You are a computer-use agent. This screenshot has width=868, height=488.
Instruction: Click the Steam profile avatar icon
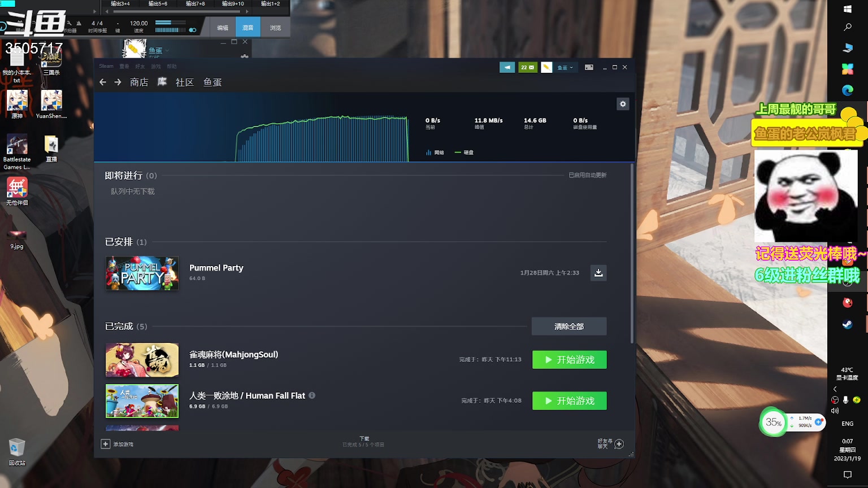[x=546, y=67]
